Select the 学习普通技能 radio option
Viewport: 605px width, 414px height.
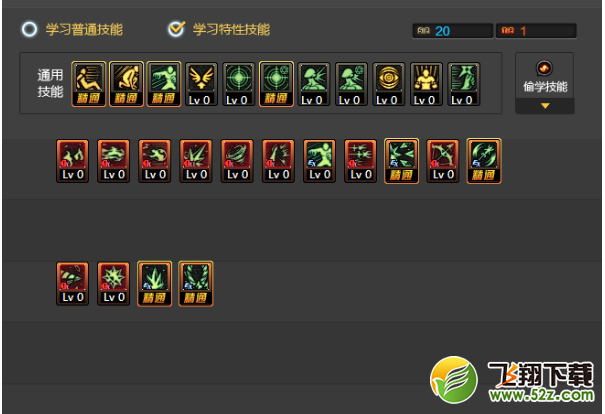pos(29,29)
